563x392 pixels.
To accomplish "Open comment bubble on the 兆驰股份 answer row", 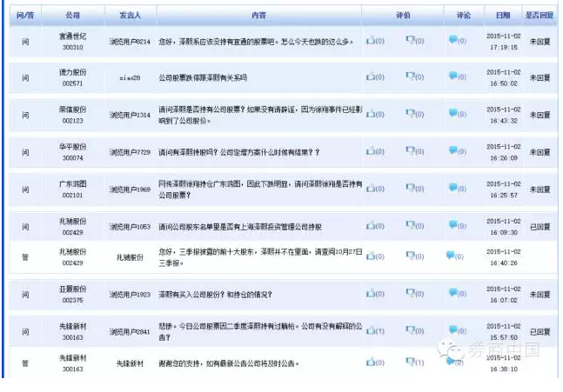I will point(452,256).
